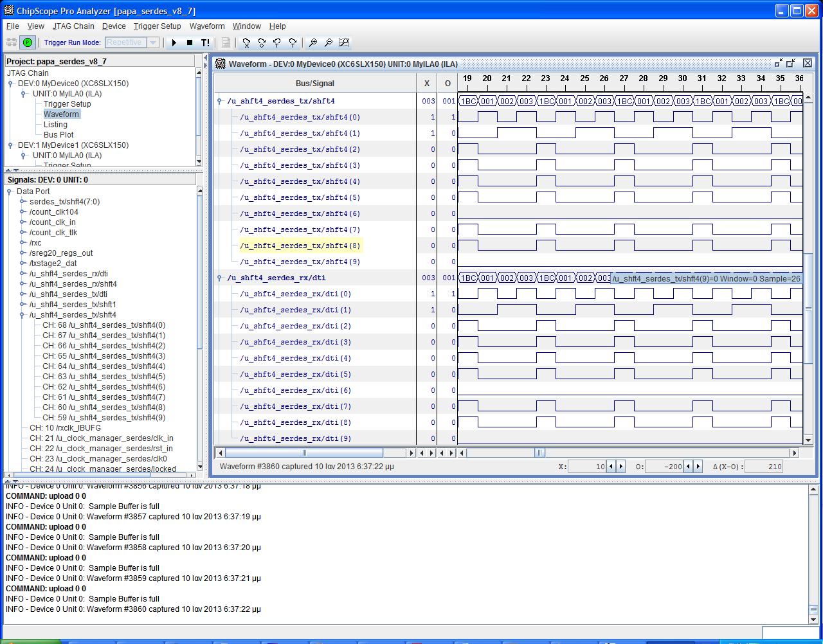
Task: Click the Trigger Immediate T! icon
Action: point(205,42)
